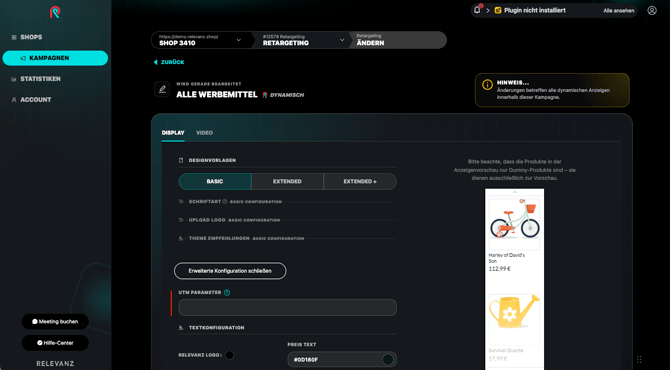Viewport: 670px width, 370px height.
Task: Go back with Zurück link
Action: tap(169, 62)
